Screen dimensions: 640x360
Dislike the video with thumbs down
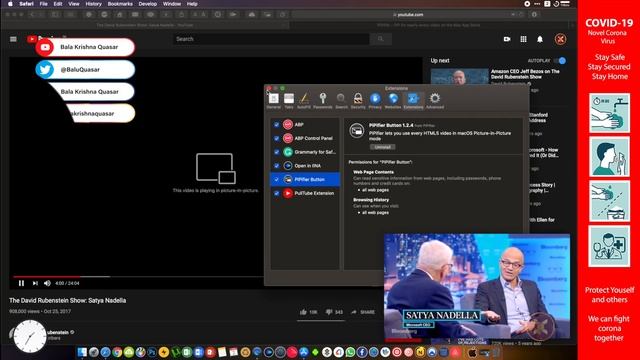point(334,312)
